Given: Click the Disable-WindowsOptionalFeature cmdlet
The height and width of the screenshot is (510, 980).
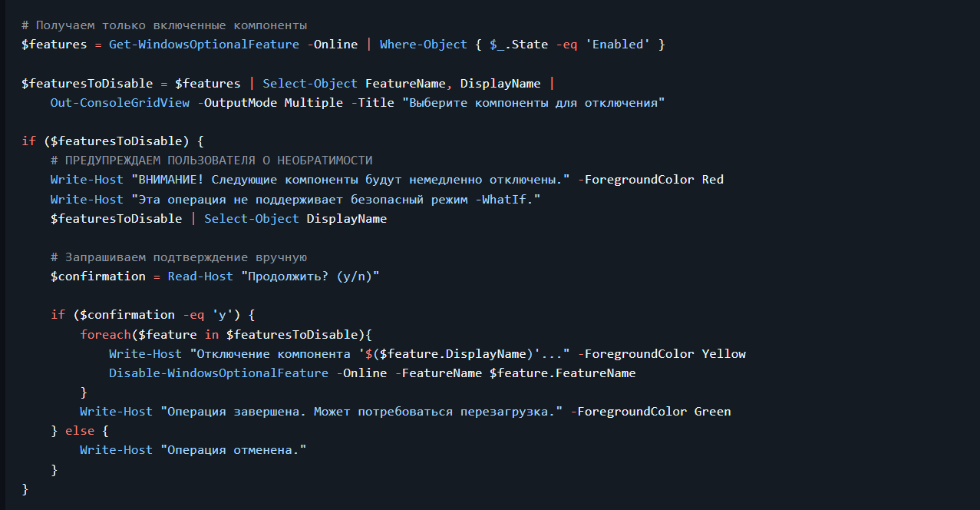Looking at the screenshot, I should (x=218, y=373).
